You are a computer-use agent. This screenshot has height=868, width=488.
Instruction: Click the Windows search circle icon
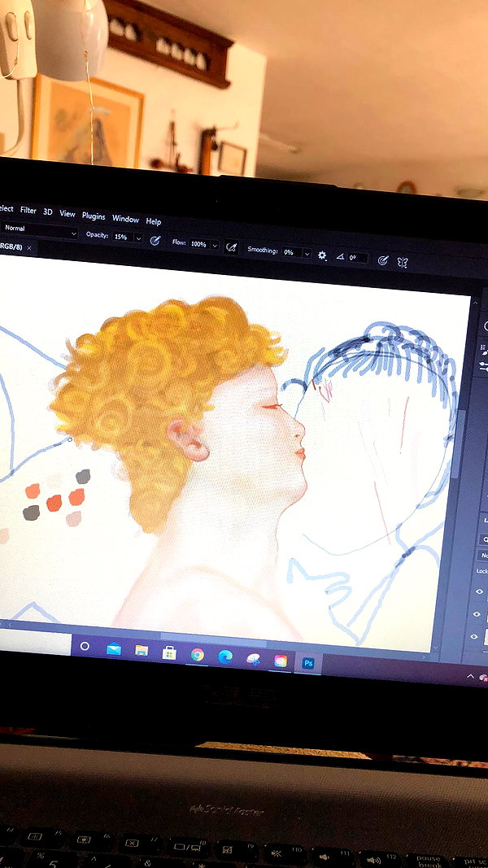tap(85, 646)
